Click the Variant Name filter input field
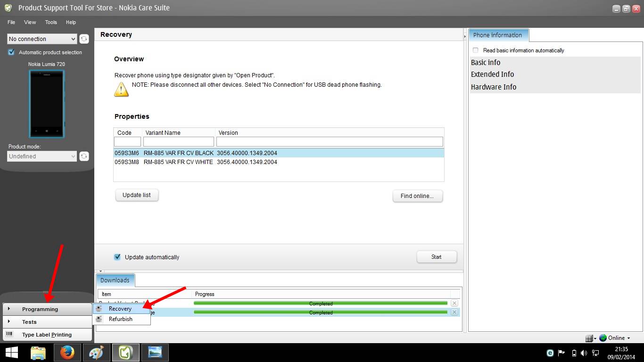The image size is (644, 362). point(179,141)
